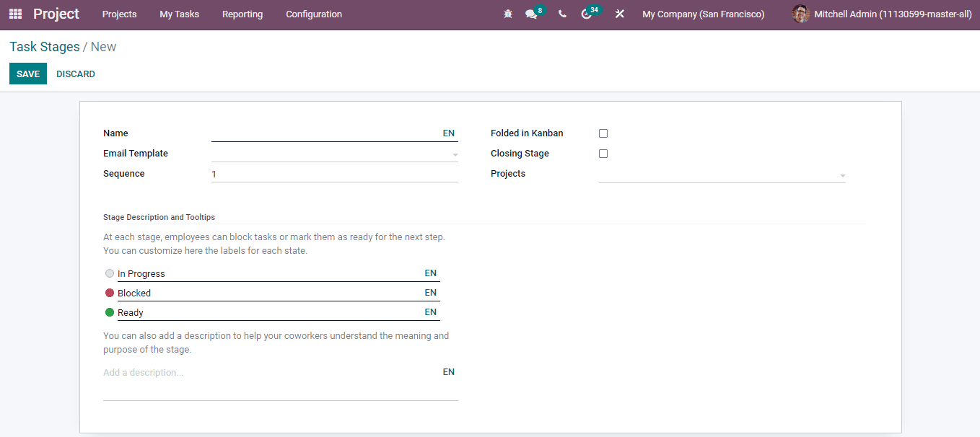Click DISCARD to cancel changes
Screen dimensions: 980x437
pyautogui.click(x=75, y=74)
